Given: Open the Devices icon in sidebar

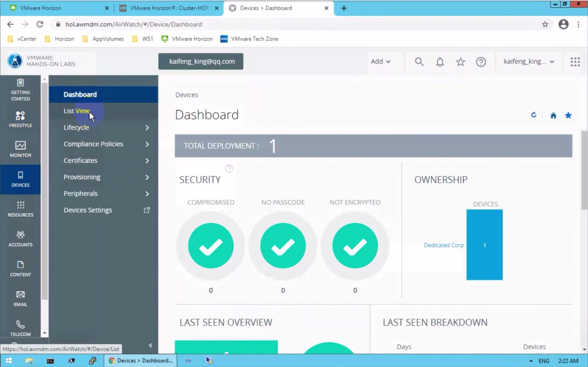Looking at the screenshot, I should tap(20, 179).
